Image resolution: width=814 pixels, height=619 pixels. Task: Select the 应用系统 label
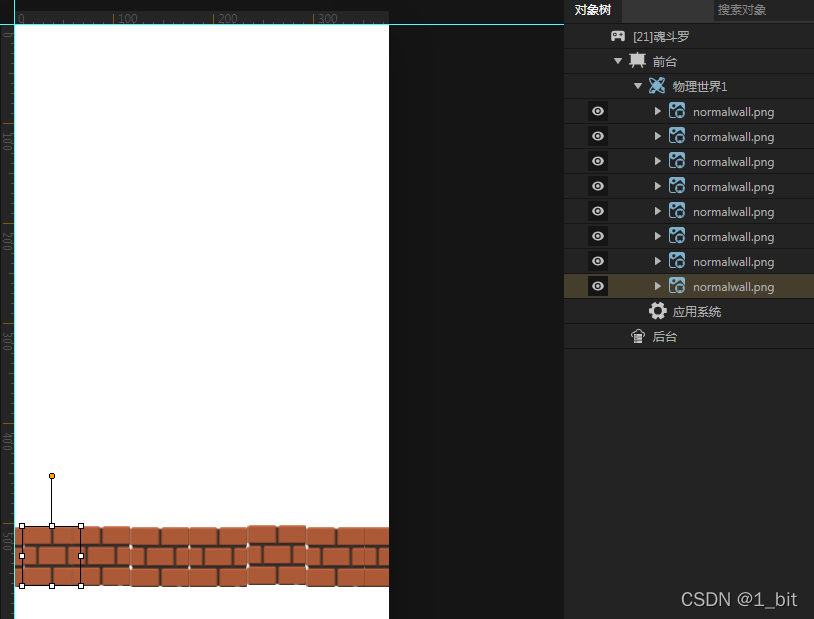click(x=697, y=312)
